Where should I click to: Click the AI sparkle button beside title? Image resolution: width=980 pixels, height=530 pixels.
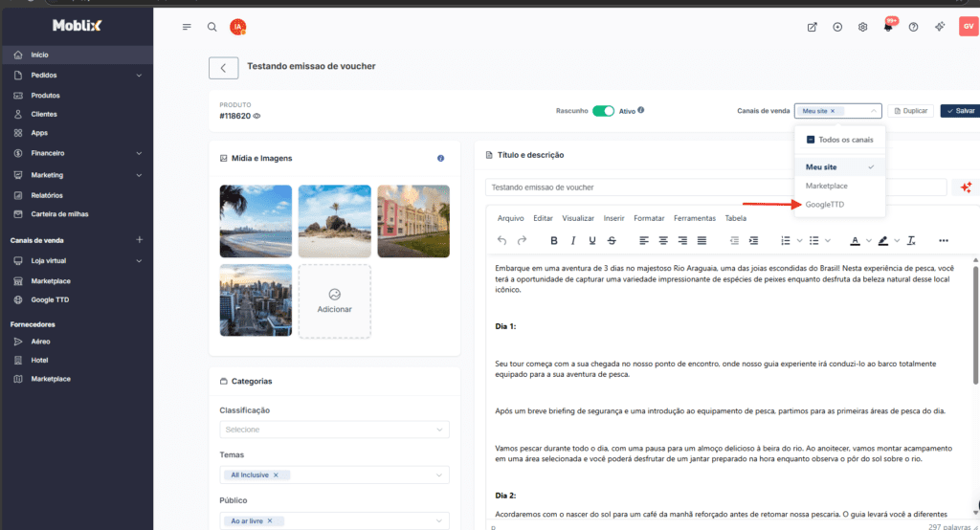(966, 187)
